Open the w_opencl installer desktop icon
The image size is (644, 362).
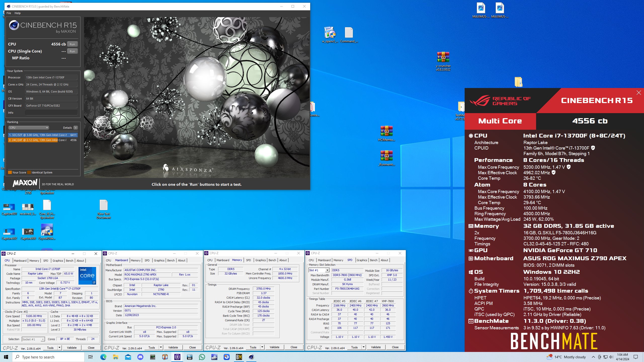[x=330, y=35]
